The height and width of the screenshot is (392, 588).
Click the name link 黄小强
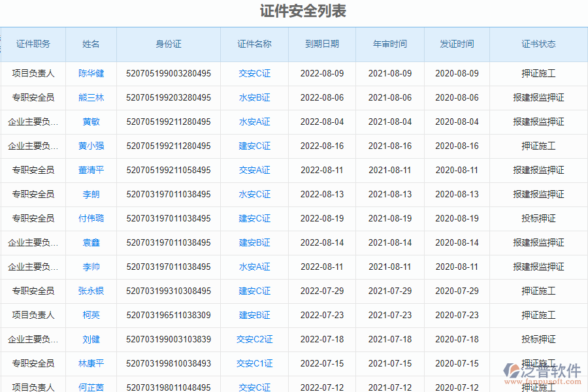pyautogui.click(x=91, y=146)
